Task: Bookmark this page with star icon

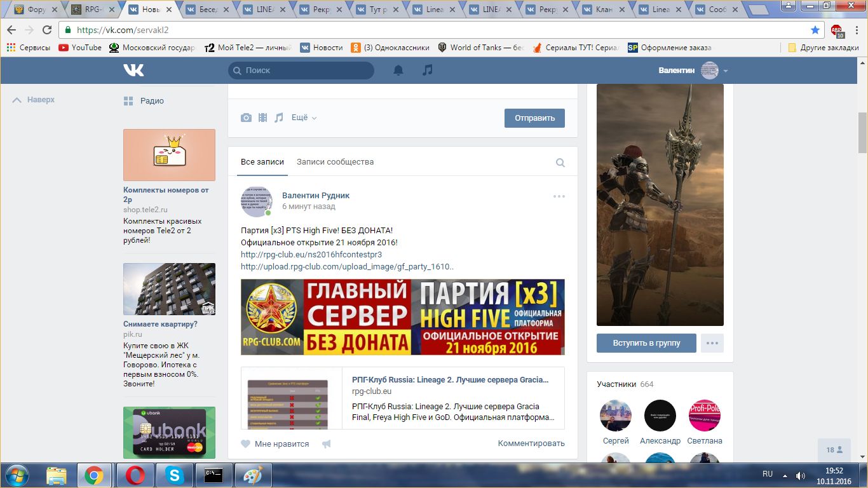Action: (x=815, y=30)
